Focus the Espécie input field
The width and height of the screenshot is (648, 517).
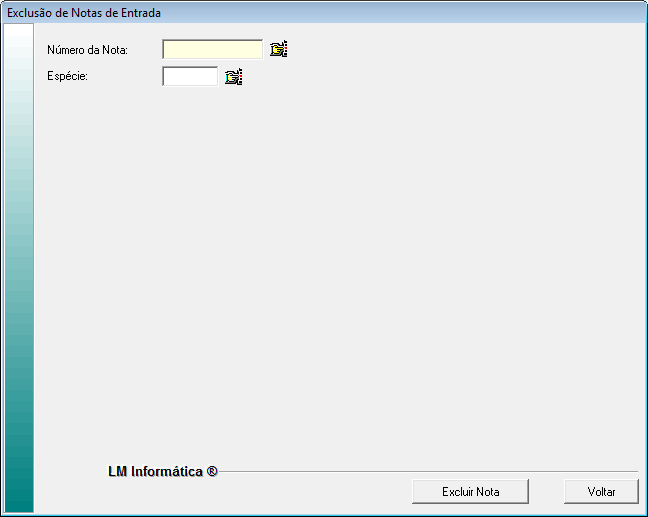[190, 76]
